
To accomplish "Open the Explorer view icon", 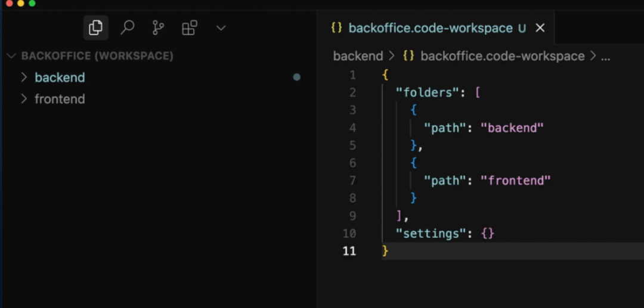I will [x=95, y=27].
